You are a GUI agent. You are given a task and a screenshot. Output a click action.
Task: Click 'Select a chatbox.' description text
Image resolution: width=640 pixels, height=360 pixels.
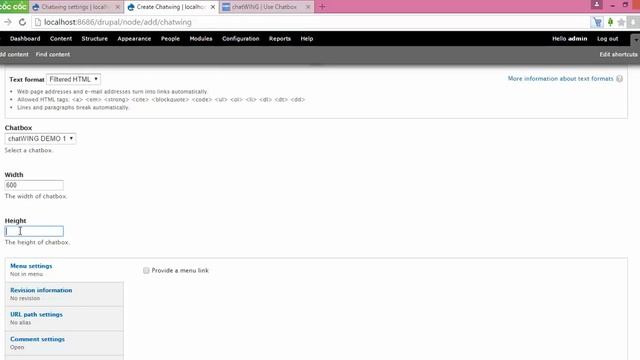coord(29,151)
